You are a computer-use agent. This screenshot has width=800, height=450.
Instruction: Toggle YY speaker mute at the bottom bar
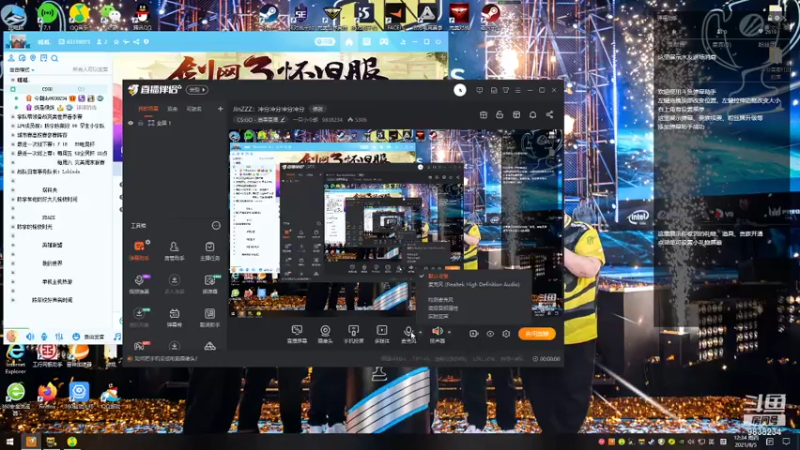[x=30, y=337]
